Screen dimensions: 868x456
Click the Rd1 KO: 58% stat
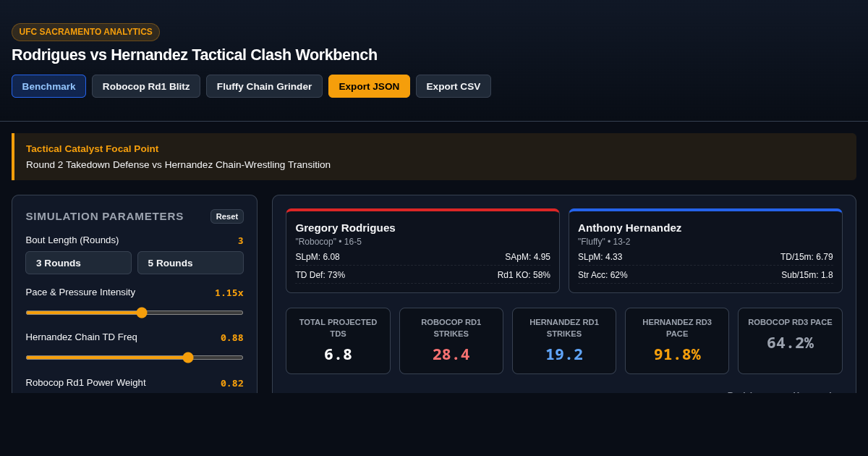524,275
